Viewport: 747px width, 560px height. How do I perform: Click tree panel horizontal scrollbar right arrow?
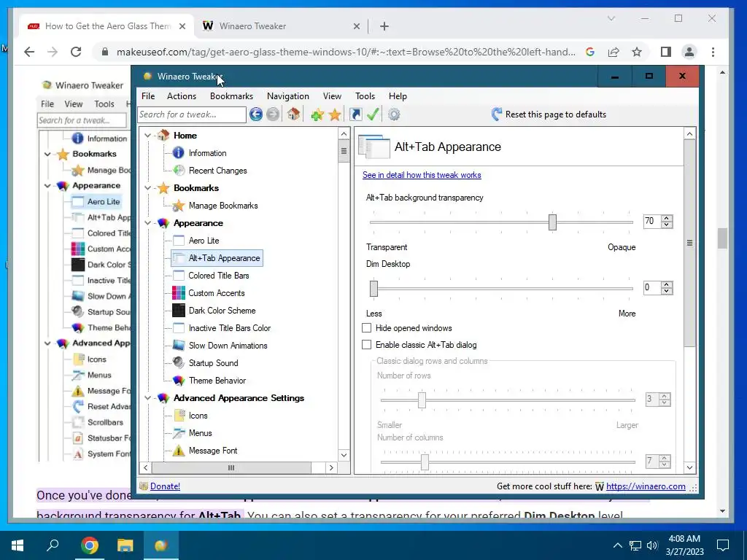331,467
